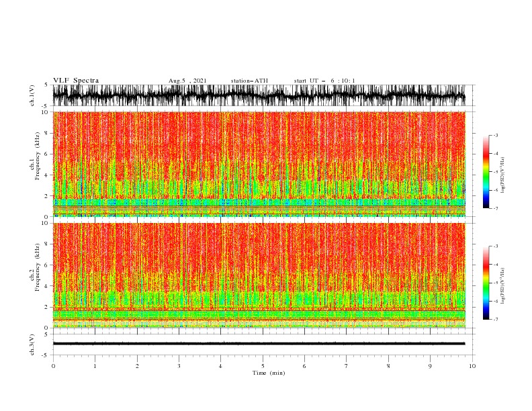The width and height of the screenshot is (532, 411).
Task: Select the "start UT = 6 :10: 1" text
Action: coord(324,81)
